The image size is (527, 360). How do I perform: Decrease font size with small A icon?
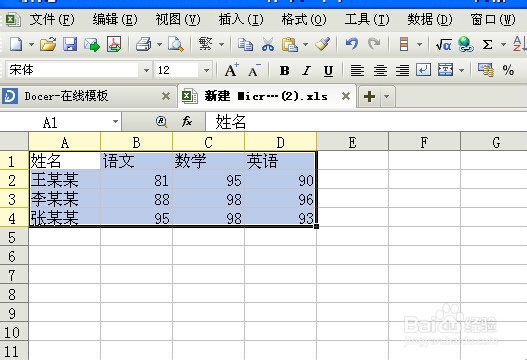[x=254, y=70]
